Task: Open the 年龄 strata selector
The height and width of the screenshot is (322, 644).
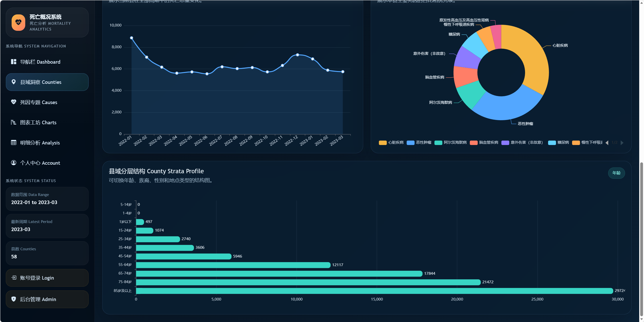Action: [616, 173]
